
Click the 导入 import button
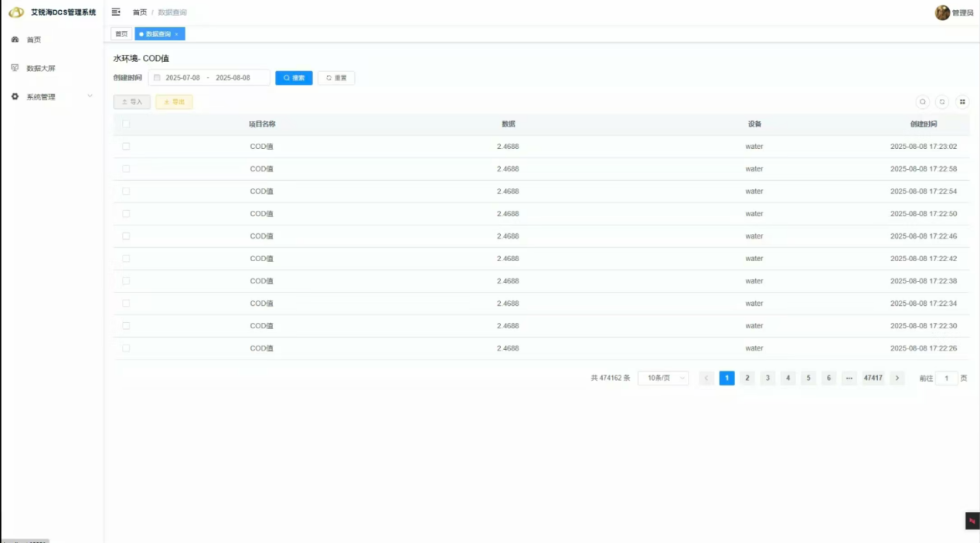132,102
